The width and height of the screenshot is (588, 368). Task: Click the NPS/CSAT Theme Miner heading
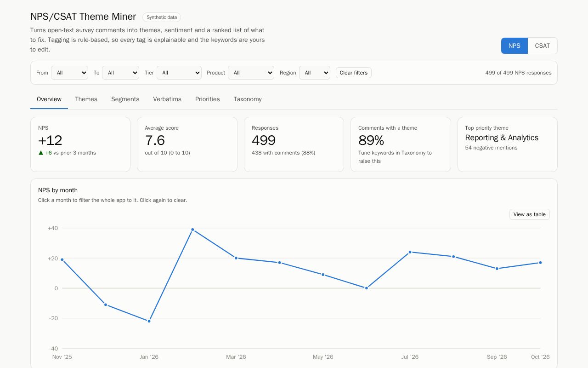point(83,17)
